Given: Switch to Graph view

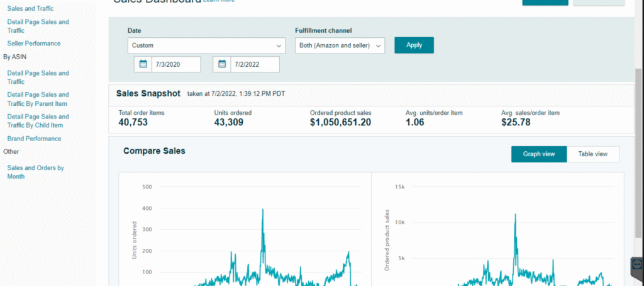Looking at the screenshot, I should [x=539, y=154].
